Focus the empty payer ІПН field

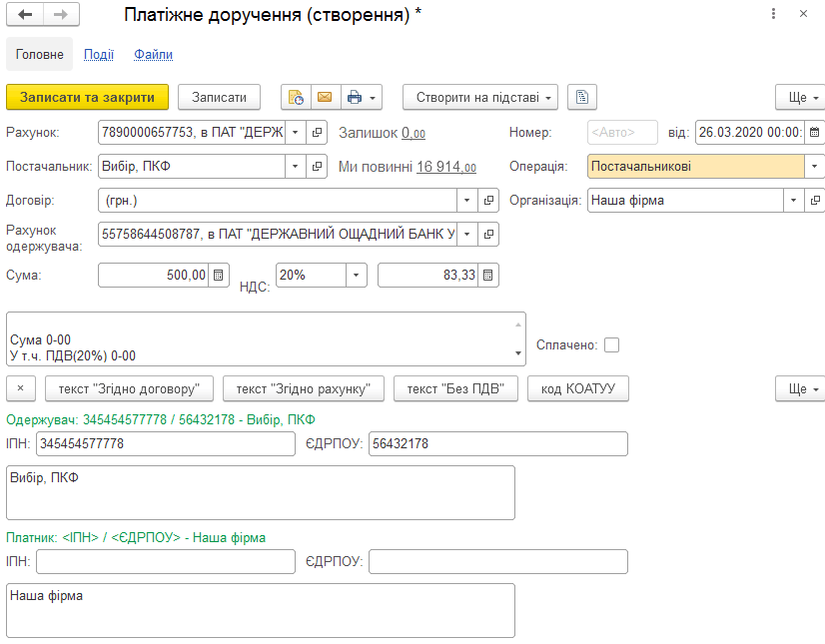tap(166, 561)
